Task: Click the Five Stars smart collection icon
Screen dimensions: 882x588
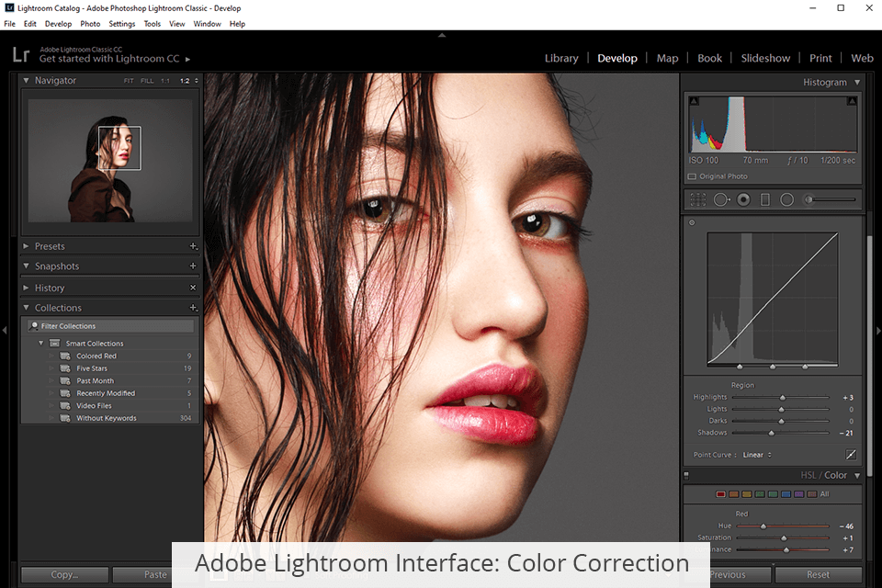Action: (65, 368)
